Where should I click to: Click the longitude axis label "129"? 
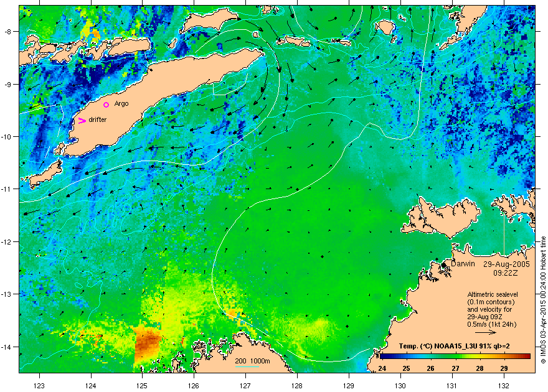[x=349, y=385]
